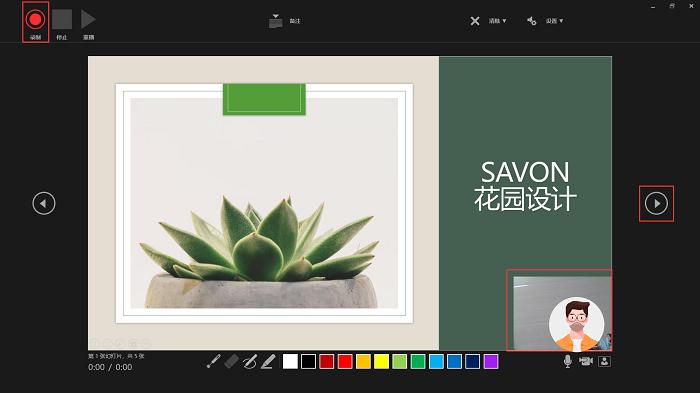
Task: Start recording with the red Record button
Action: pyautogui.click(x=35, y=20)
